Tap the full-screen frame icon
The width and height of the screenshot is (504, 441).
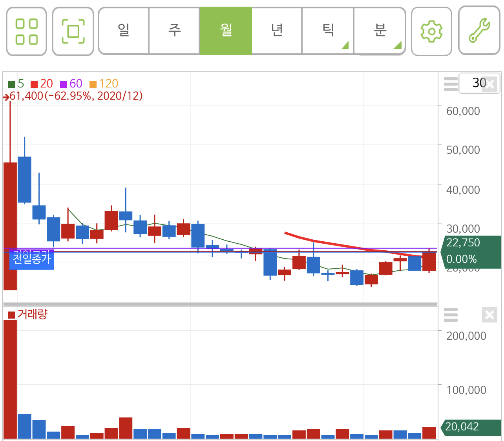tap(73, 31)
